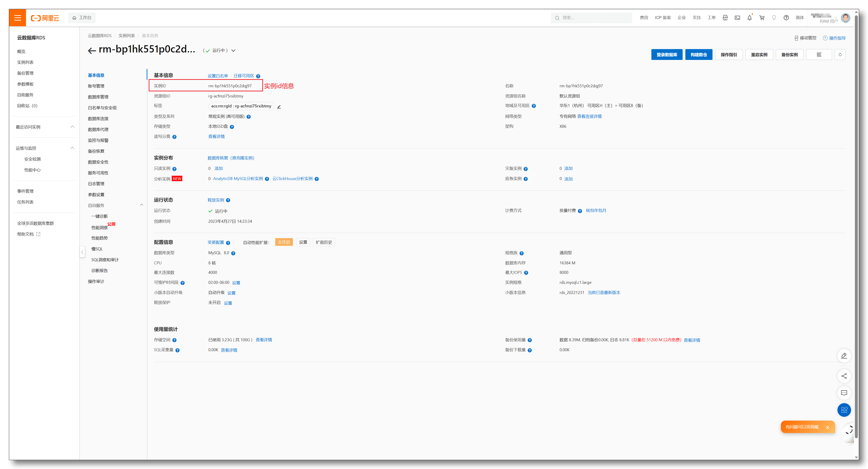The image size is (868, 469).
Task: Select 备份恢复 in the instance menu
Action: click(x=96, y=151)
